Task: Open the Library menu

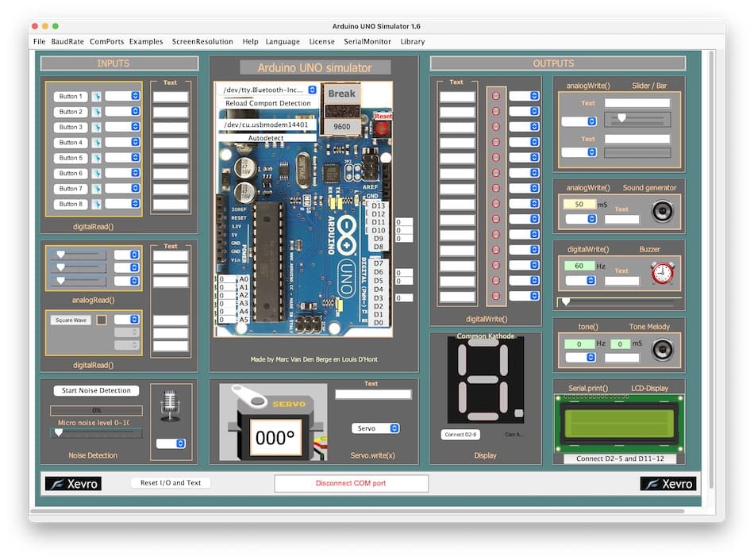Action: (413, 42)
